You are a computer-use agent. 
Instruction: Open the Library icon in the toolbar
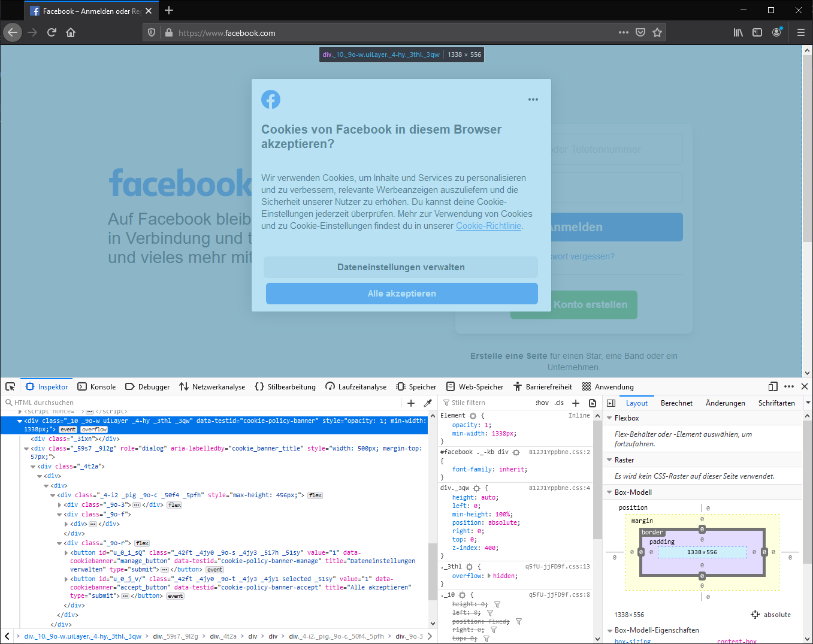(x=738, y=32)
